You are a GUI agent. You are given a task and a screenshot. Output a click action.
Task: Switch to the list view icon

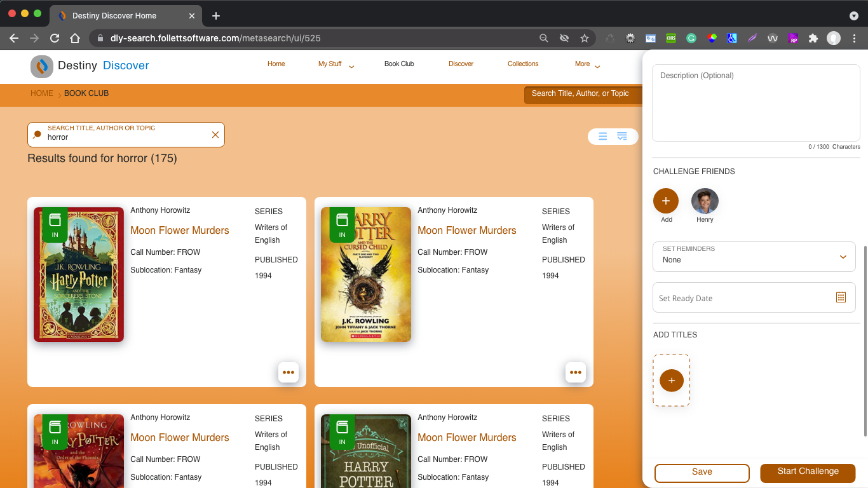[x=603, y=137]
